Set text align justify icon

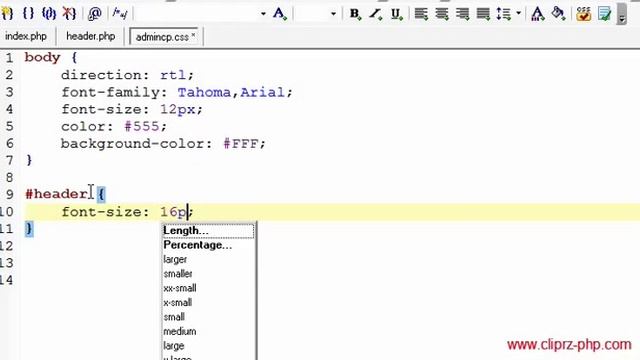tap(483, 14)
